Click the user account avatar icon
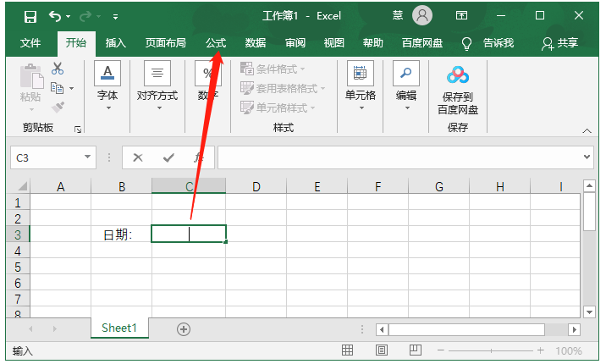Viewport: 606px width, 364px height. pyautogui.click(x=422, y=16)
